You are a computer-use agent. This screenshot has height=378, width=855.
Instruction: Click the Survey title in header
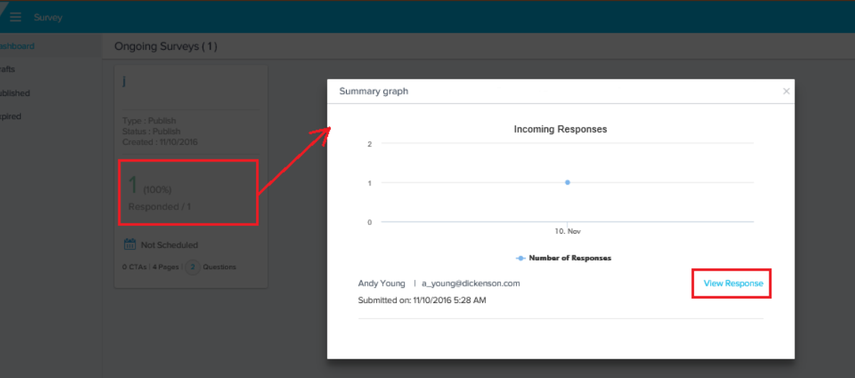pos(48,17)
